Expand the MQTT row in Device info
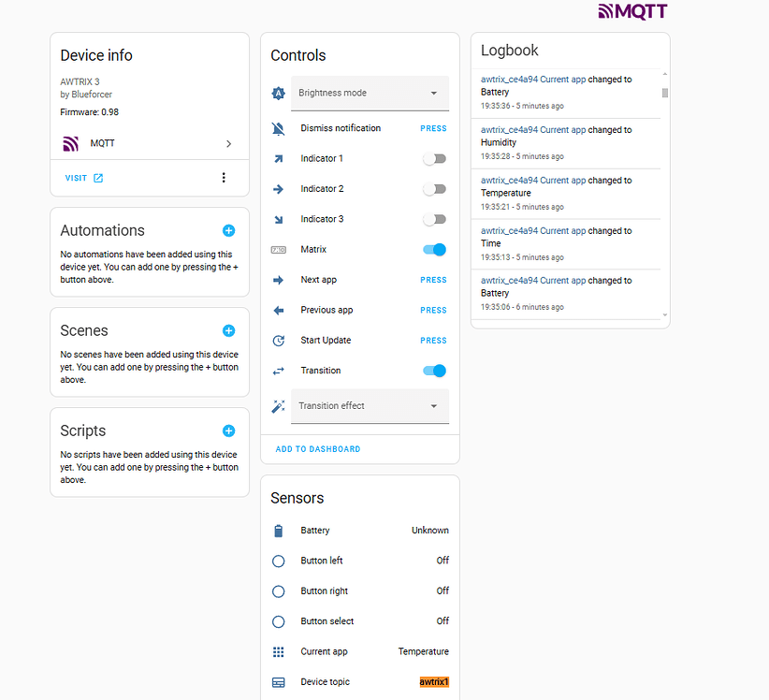 click(228, 143)
